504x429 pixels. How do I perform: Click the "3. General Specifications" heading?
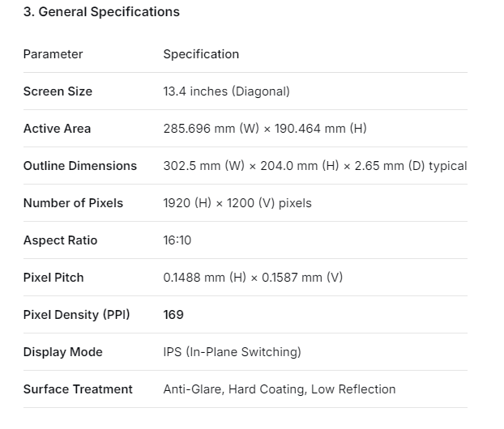point(101,12)
